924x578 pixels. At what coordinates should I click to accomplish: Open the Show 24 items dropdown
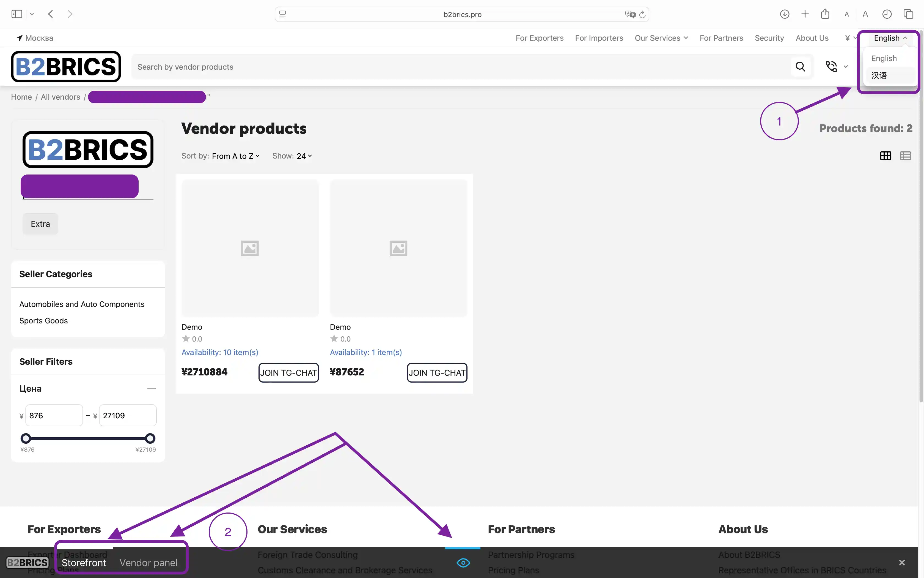click(304, 156)
